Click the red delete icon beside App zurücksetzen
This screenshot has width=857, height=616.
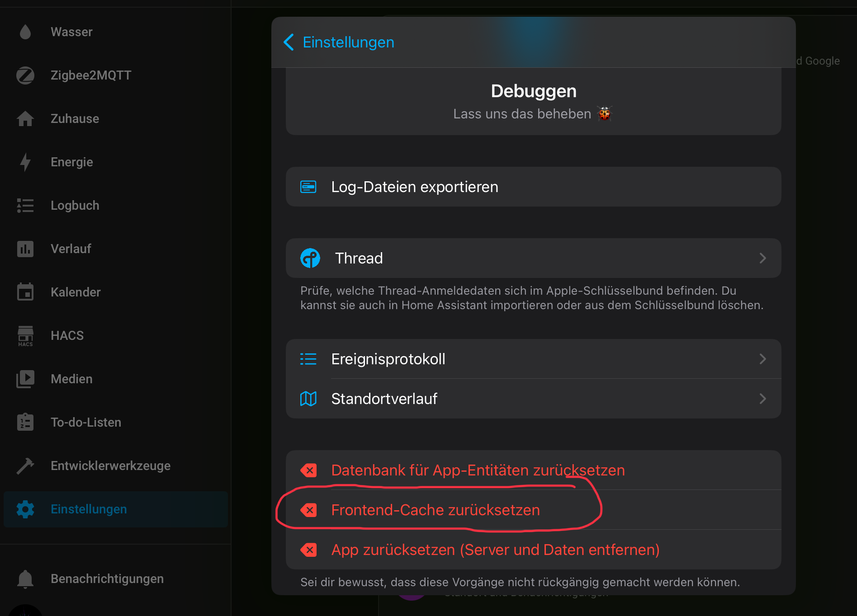point(308,550)
